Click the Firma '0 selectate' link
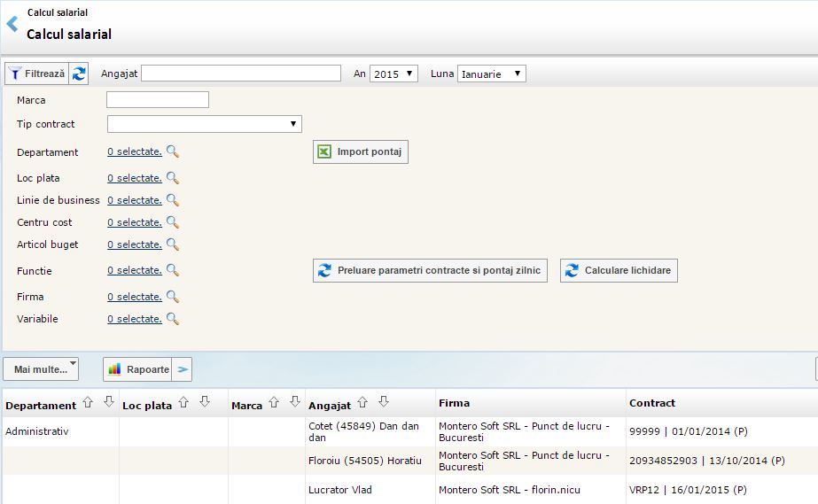 click(135, 297)
